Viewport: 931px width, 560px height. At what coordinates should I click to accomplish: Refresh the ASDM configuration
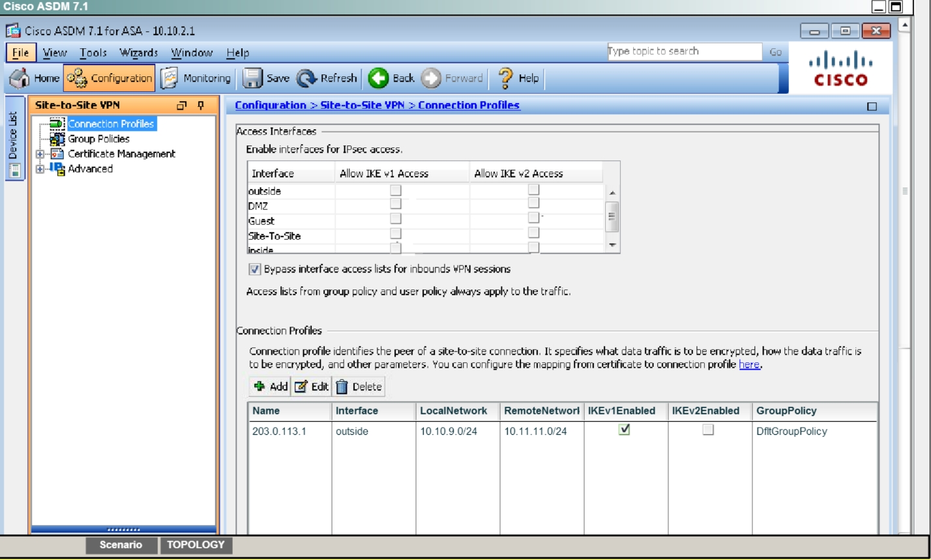(306, 78)
